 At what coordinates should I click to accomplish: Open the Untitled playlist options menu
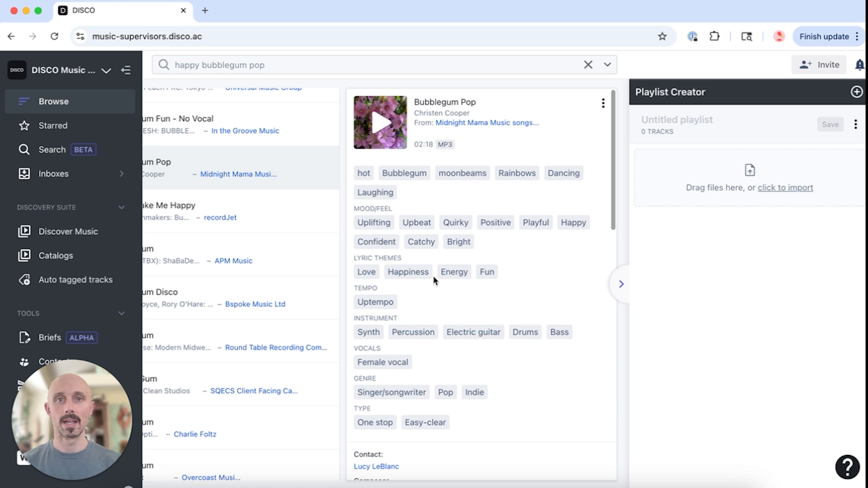pyautogui.click(x=855, y=124)
